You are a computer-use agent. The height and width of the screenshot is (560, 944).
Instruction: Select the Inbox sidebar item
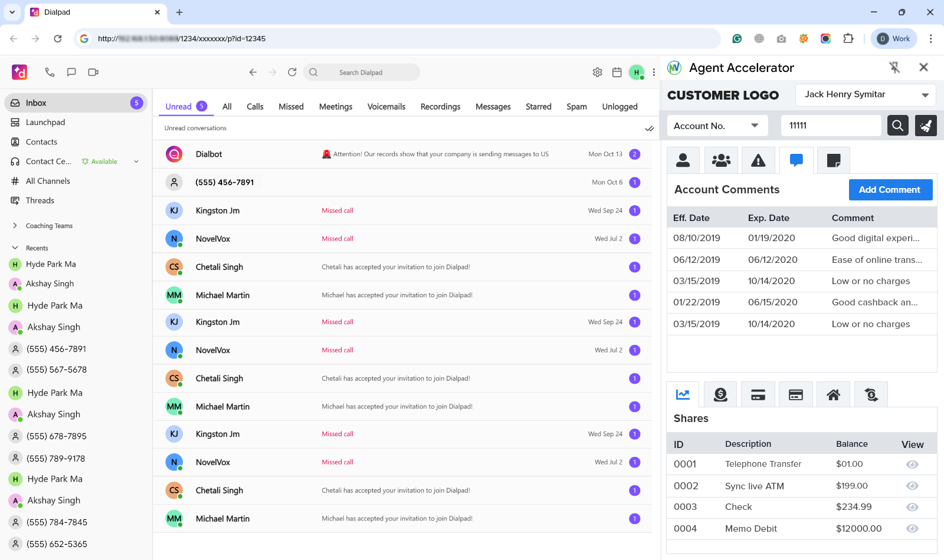coord(76,103)
